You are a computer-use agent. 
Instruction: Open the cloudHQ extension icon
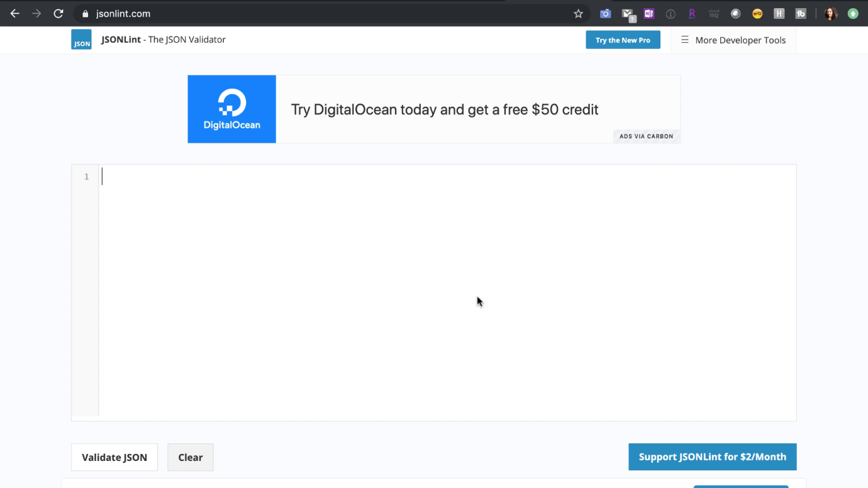tap(714, 13)
